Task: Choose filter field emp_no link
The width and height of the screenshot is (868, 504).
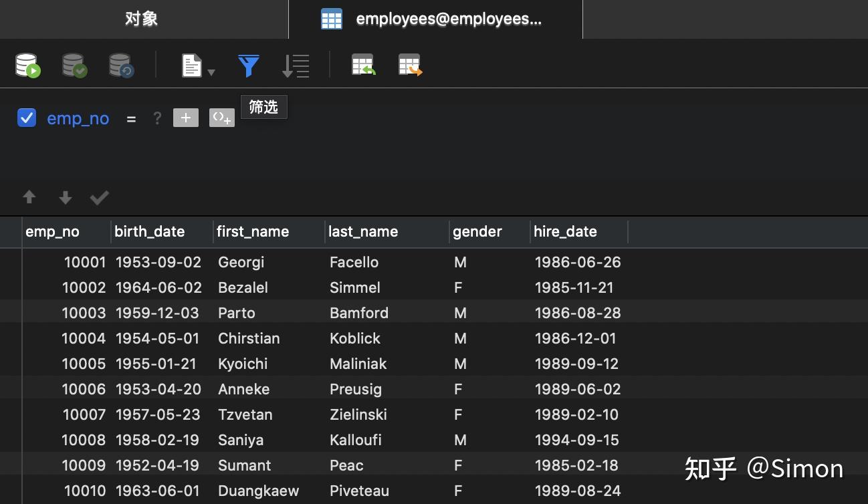Action: point(78,118)
